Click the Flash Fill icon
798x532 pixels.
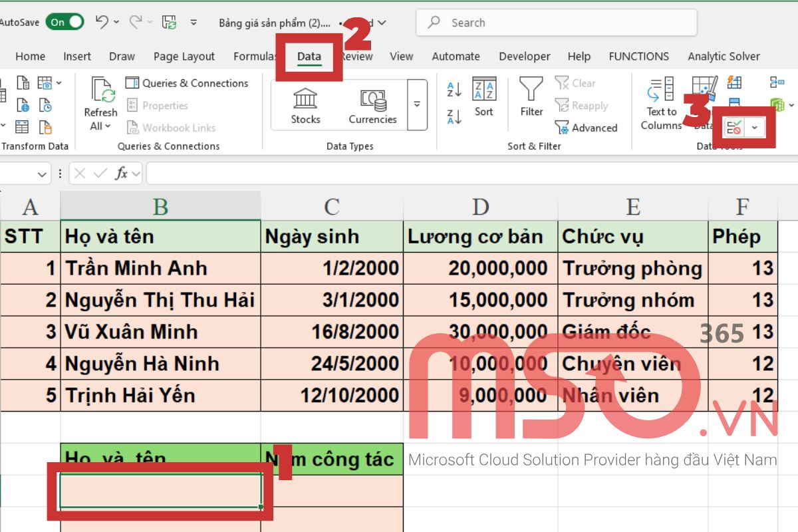(734, 82)
